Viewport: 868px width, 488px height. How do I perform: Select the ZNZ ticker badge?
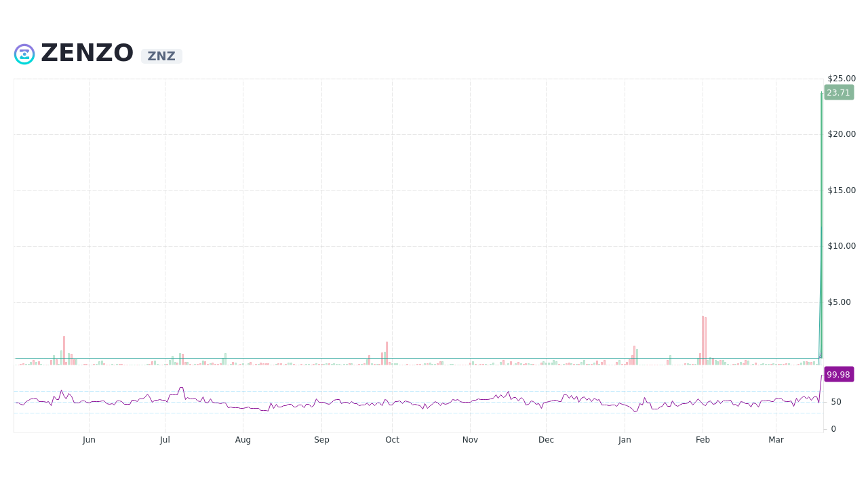tap(161, 56)
